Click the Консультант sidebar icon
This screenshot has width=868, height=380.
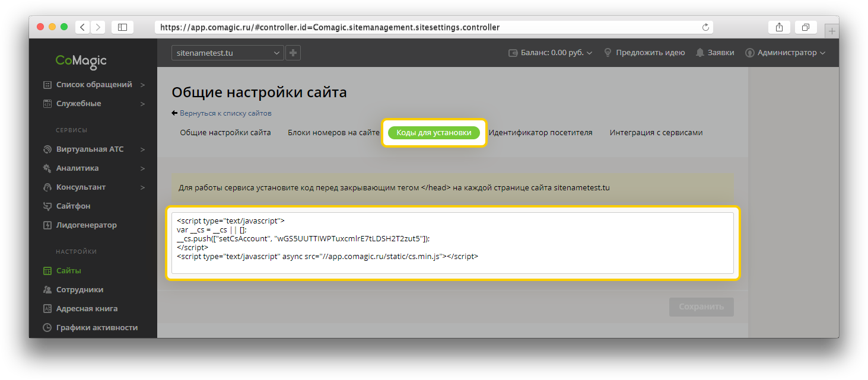[47, 187]
